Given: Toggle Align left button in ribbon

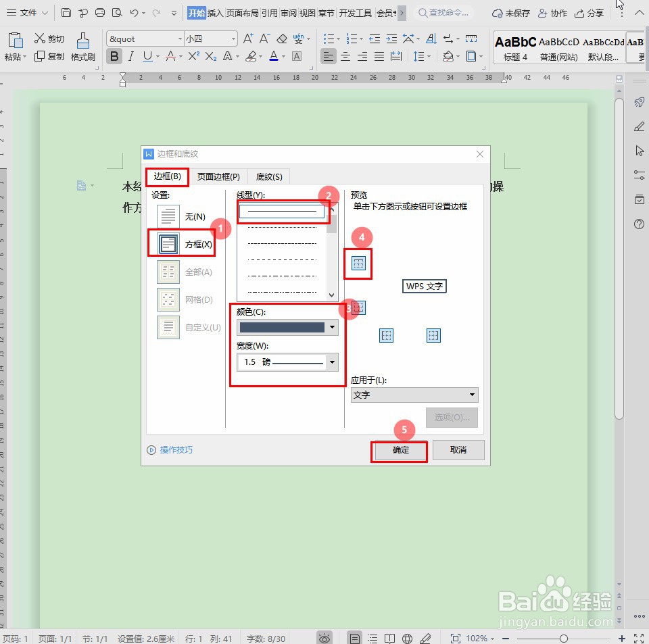Looking at the screenshot, I should [x=329, y=56].
